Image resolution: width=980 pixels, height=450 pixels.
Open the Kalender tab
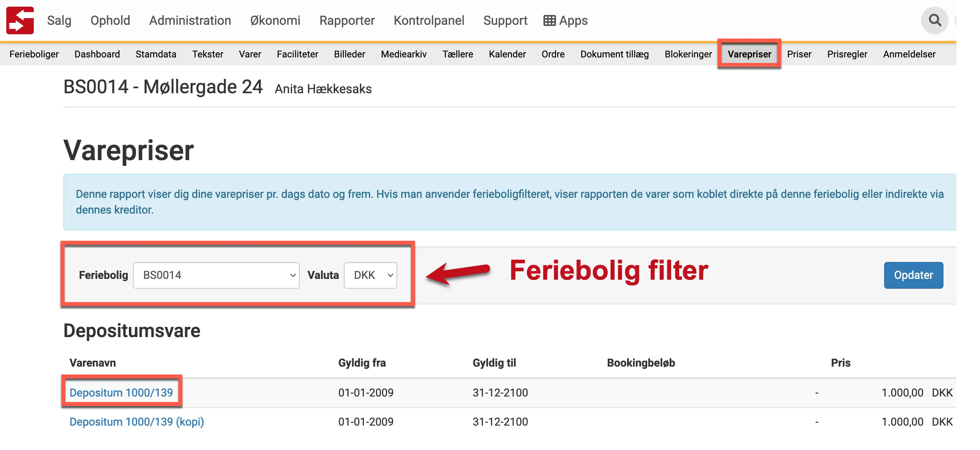pos(507,54)
